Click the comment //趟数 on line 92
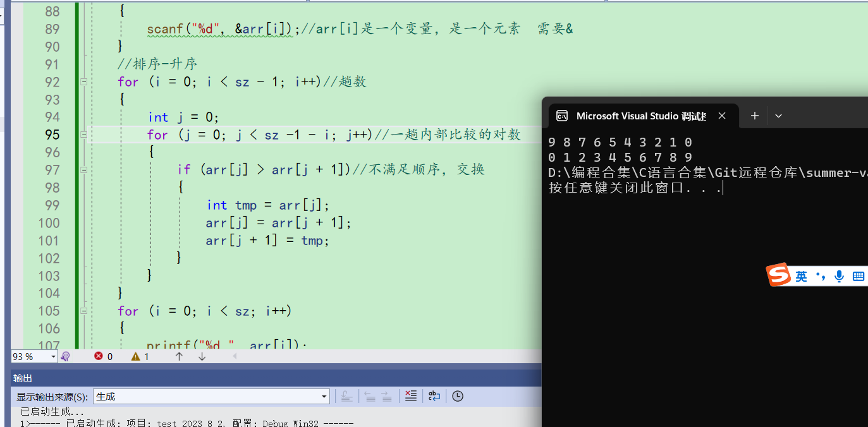The width and height of the screenshot is (868, 427). 345,81
